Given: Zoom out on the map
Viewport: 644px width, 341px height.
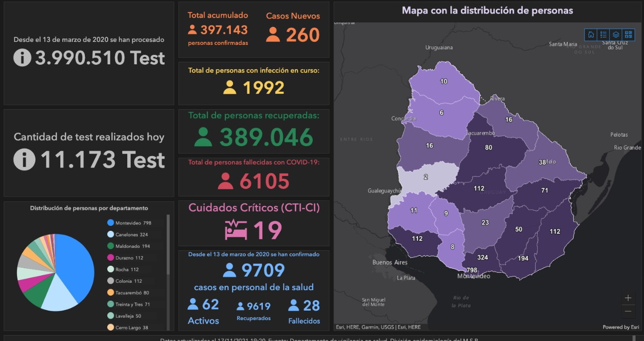Looking at the screenshot, I should click(628, 311).
